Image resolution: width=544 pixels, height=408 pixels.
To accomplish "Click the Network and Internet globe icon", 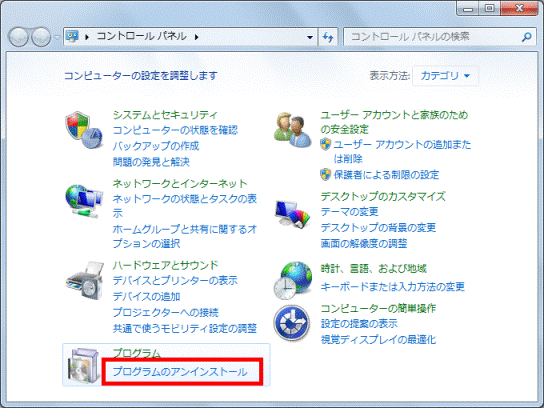I will point(84,201).
